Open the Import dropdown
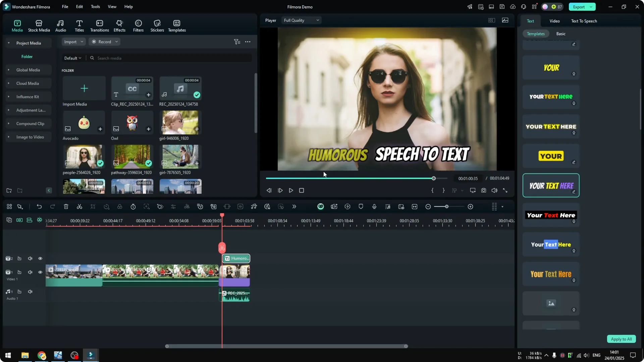The image size is (644, 362). click(73, 42)
